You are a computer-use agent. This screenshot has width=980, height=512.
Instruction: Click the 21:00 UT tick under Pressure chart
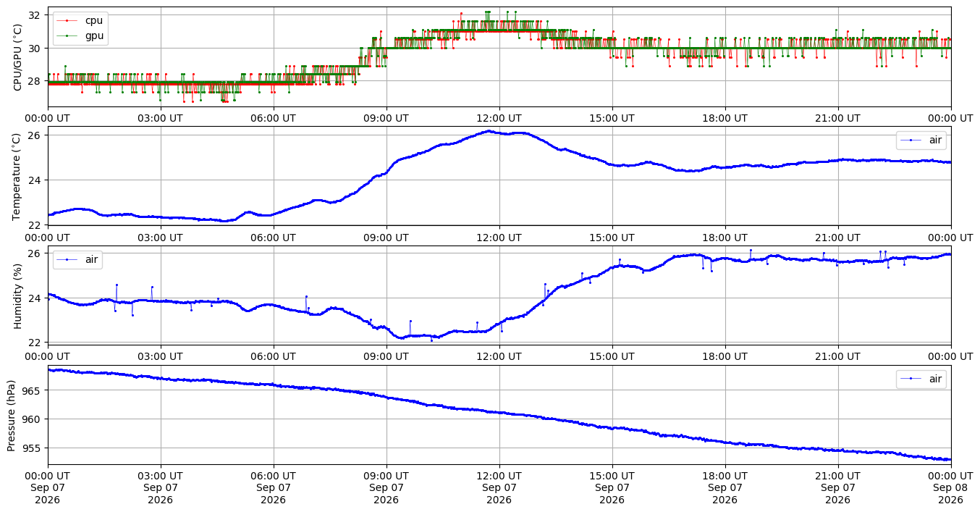click(x=838, y=475)
